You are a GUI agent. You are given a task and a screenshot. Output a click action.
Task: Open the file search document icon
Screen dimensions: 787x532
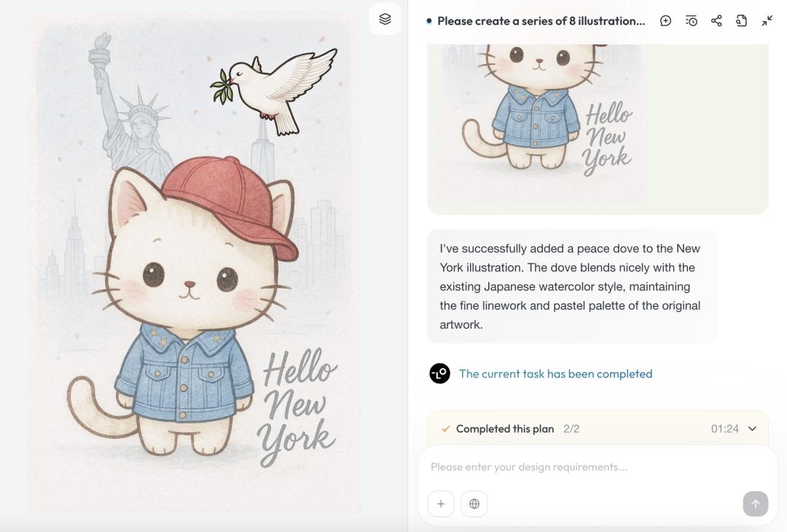pos(741,21)
